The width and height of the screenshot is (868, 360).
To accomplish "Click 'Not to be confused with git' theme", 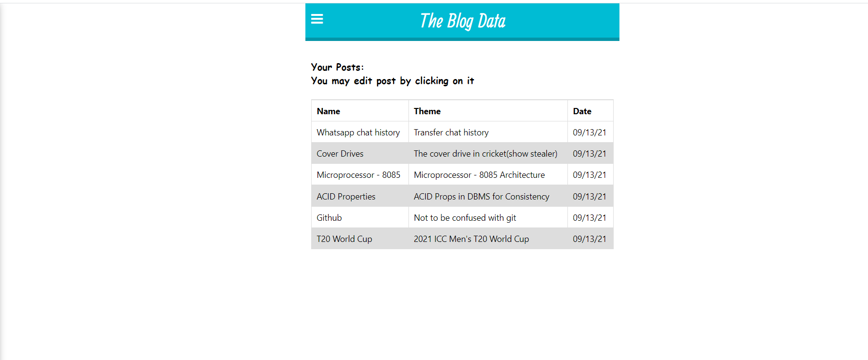I will pos(464,217).
